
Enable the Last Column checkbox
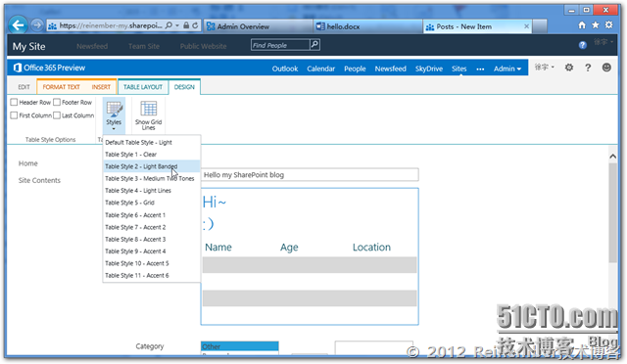click(x=57, y=115)
